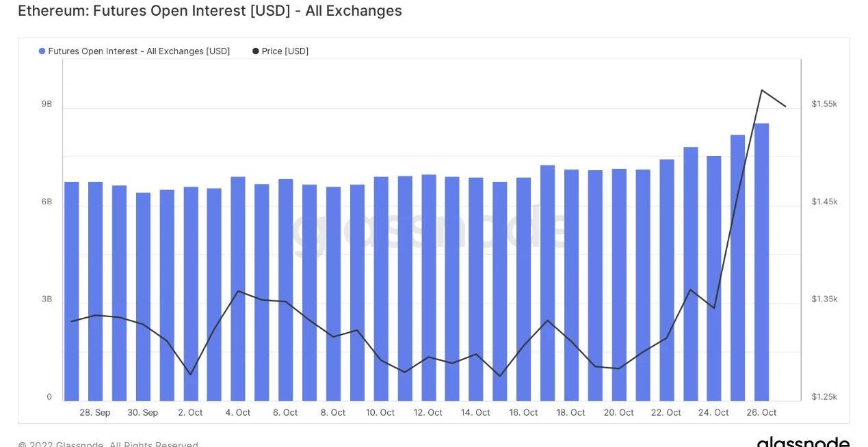Click the 10. Oct x-axis date label
868x447 pixels.
(x=380, y=413)
